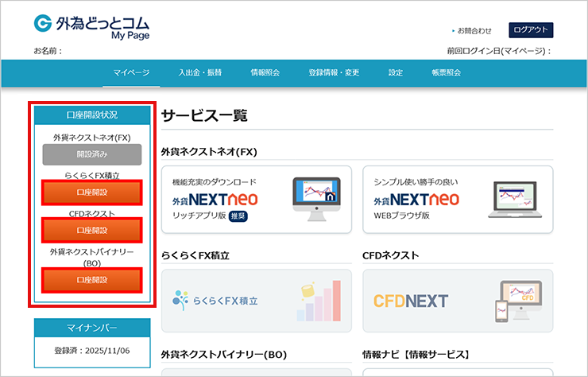Click 口座開設 under らくらくFX積立
The width and height of the screenshot is (588, 377).
click(92, 192)
